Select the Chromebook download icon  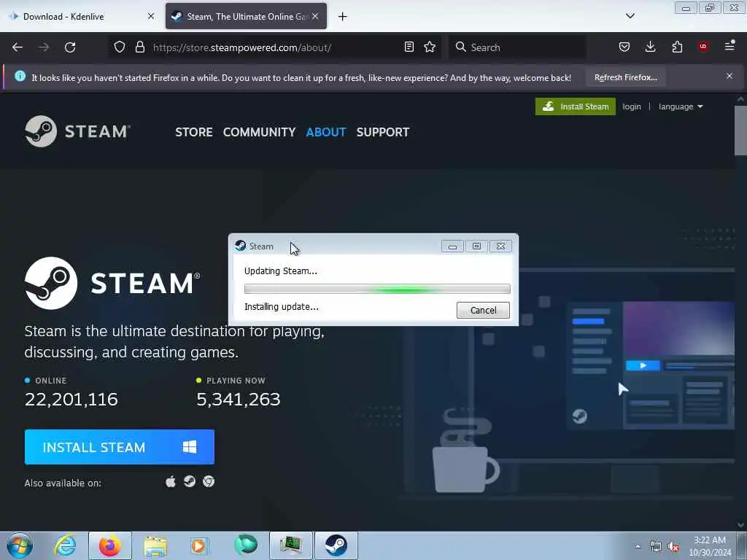click(209, 481)
